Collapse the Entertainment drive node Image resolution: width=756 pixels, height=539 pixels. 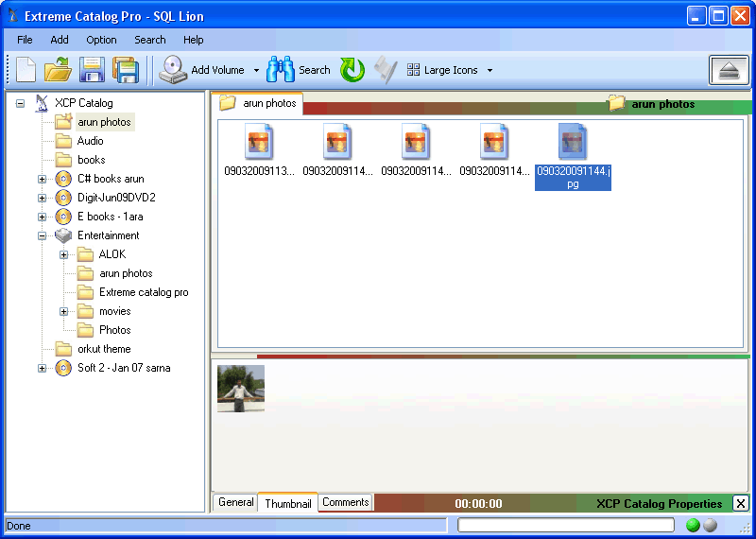(x=42, y=236)
